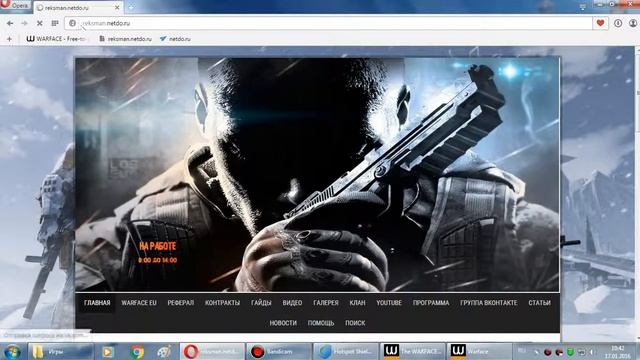This screenshot has height=360, width=640.
Task: Open the ВИДЕО section
Action: [292, 303]
